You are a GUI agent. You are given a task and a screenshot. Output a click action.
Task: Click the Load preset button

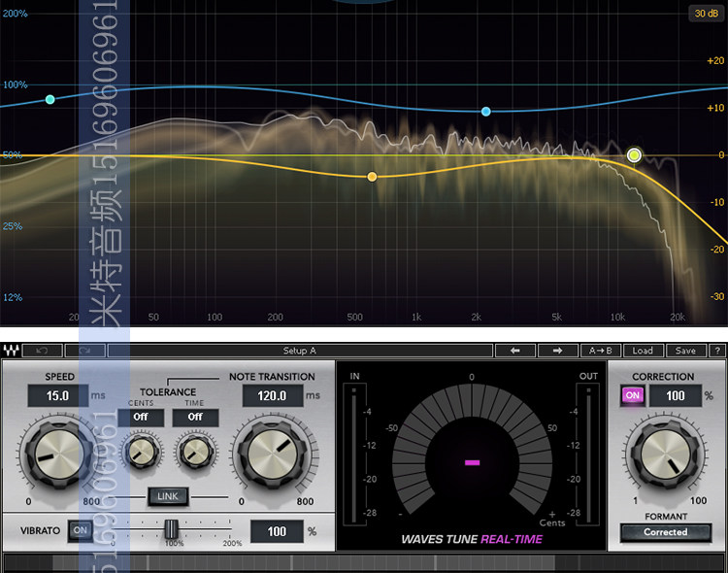click(643, 351)
